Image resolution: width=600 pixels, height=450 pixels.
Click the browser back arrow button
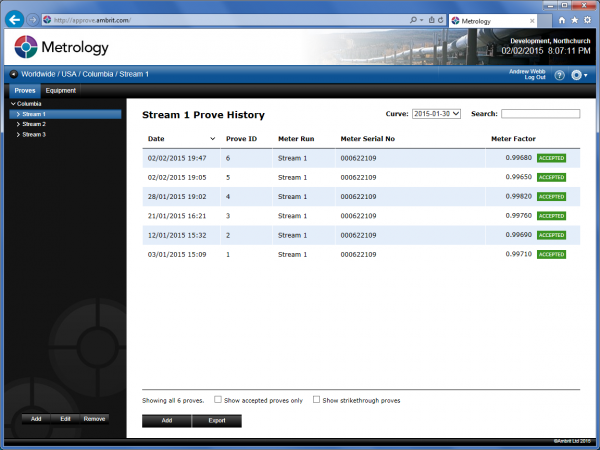[15, 20]
